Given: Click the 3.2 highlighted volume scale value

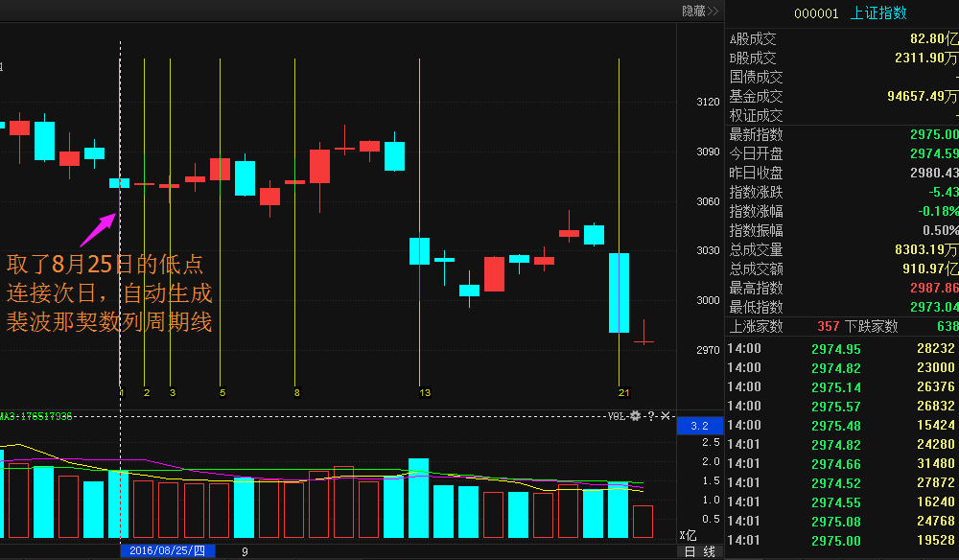Looking at the screenshot, I should point(700,426).
